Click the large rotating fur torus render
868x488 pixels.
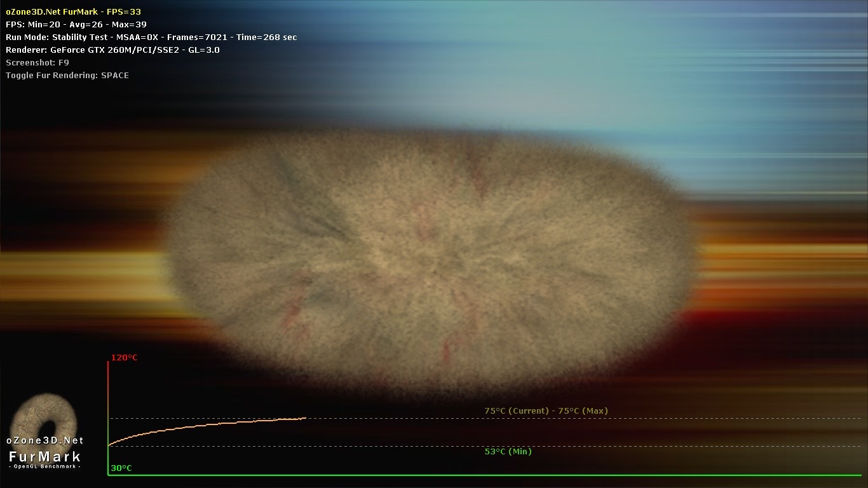(x=432, y=262)
